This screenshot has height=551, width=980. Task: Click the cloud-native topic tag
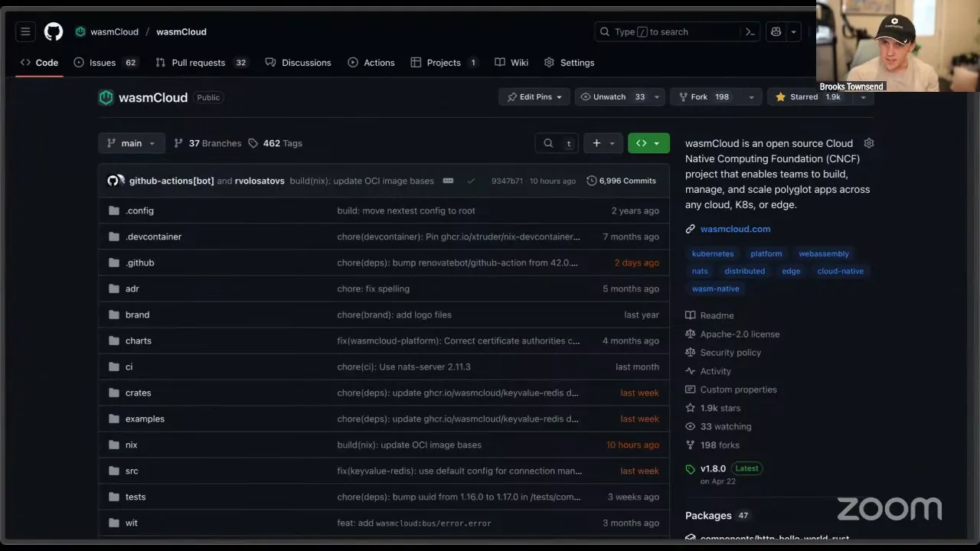[841, 271]
